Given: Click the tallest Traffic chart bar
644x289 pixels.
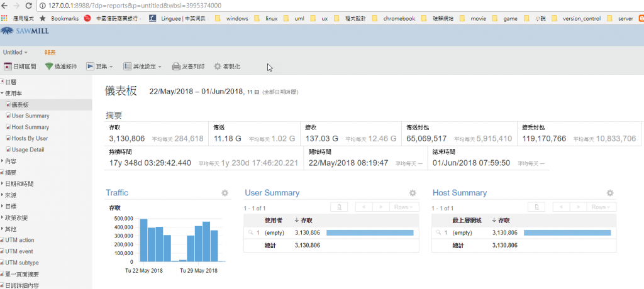Looking at the screenshot, I should [x=144, y=240].
